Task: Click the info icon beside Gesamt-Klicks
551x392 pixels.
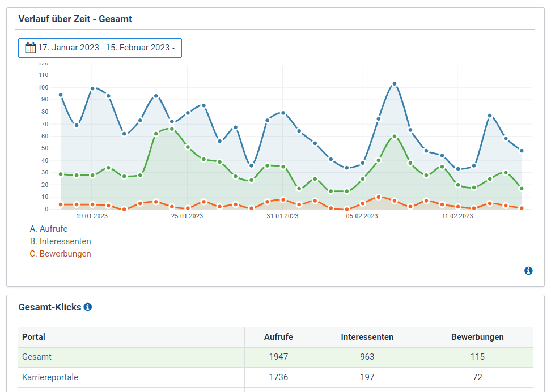Action: pos(88,307)
